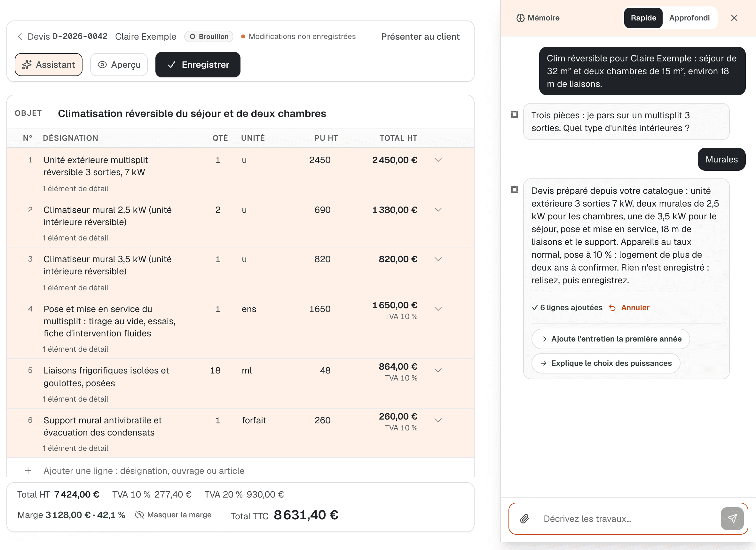756x550 pixels.
Task: Click the send message arrow button
Action: coord(732,519)
